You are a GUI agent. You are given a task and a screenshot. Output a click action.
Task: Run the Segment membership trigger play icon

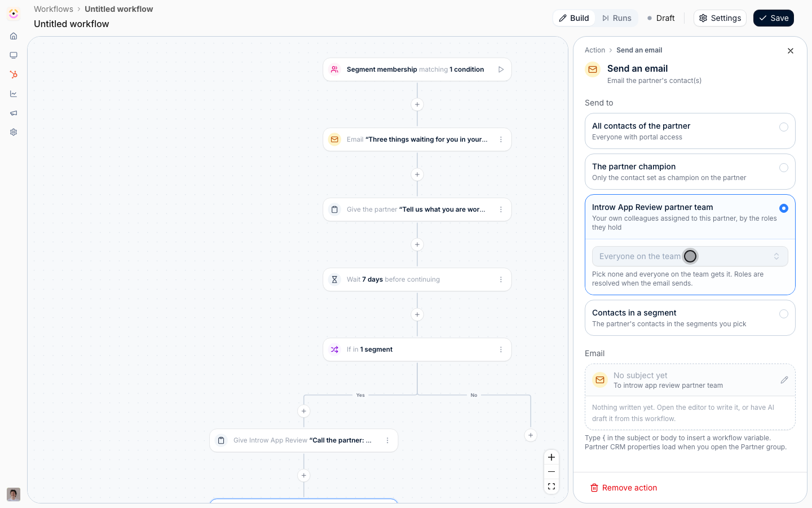pos(501,69)
